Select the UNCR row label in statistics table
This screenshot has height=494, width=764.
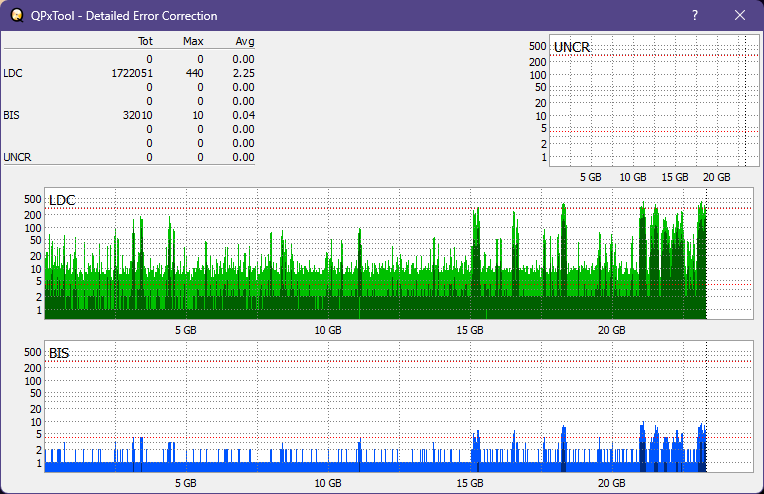[x=17, y=157]
